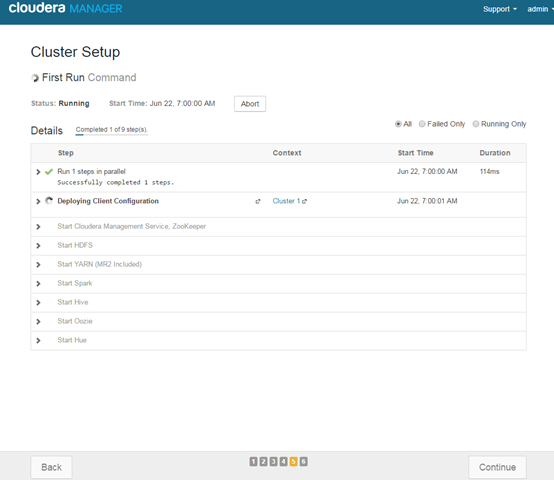Click the spinner icon beside First Run Command
Image resolution: width=554 pixels, height=480 pixels.
click(x=35, y=78)
